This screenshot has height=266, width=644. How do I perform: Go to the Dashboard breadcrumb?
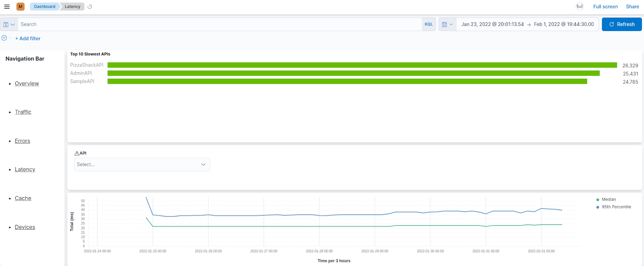pyautogui.click(x=44, y=6)
